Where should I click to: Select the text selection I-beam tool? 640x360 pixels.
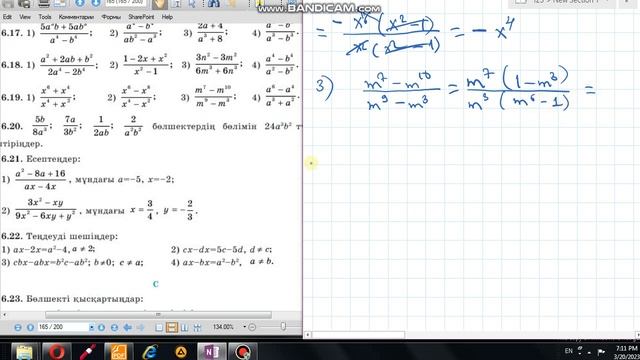click(x=177, y=4)
